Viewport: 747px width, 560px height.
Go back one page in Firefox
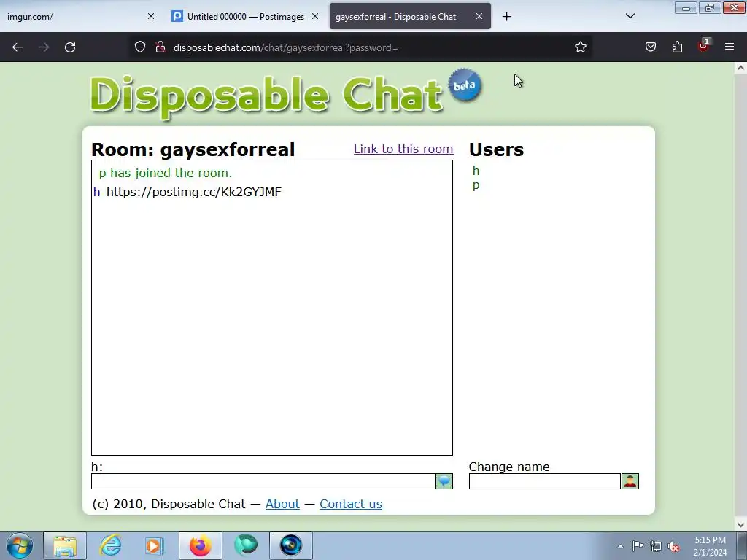click(x=18, y=47)
